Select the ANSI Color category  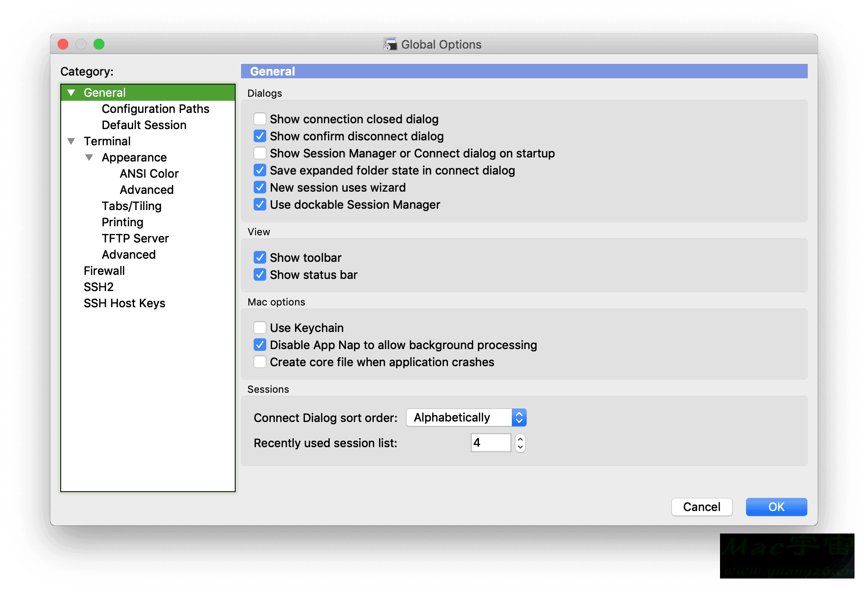tap(149, 173)
